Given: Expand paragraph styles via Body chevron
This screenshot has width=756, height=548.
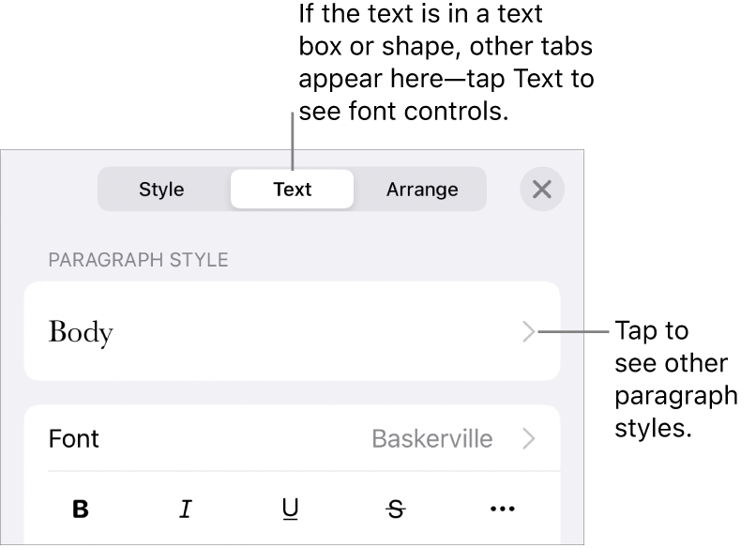Looking at the screenshot, I should 529,332.
